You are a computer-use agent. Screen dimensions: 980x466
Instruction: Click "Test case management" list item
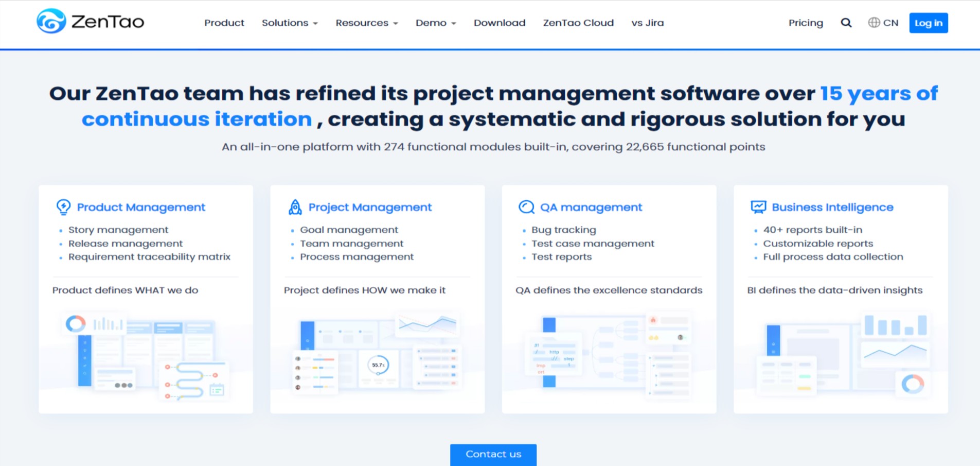pyautogui.click(x=593, y=244)
